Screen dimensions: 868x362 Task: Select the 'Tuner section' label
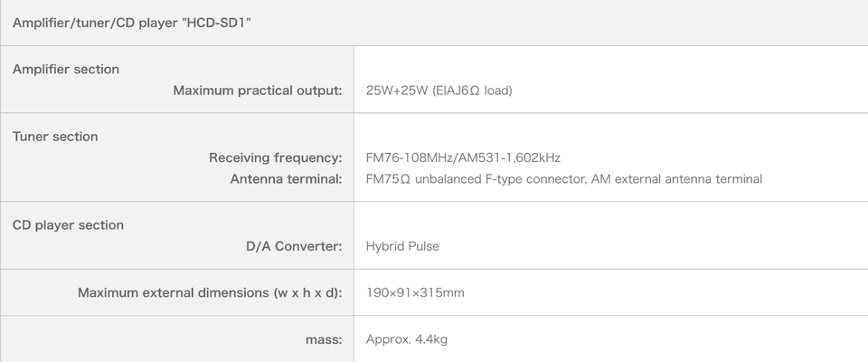click(55, 137)
